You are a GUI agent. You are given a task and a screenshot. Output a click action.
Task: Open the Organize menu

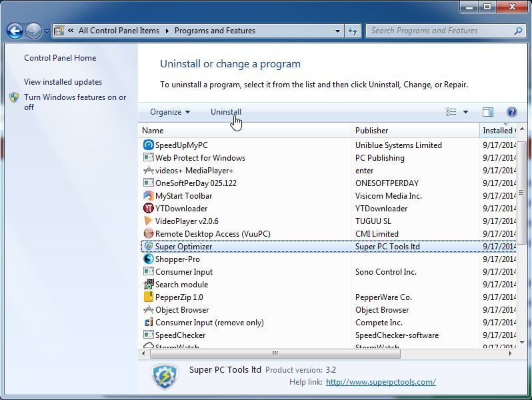(x=170, y=112)
